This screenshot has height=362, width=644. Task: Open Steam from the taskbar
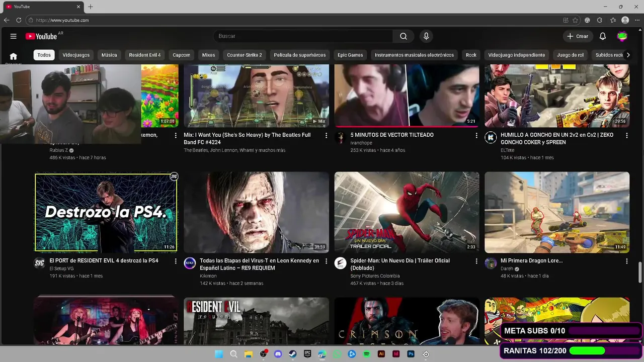[x=293, y=354]
